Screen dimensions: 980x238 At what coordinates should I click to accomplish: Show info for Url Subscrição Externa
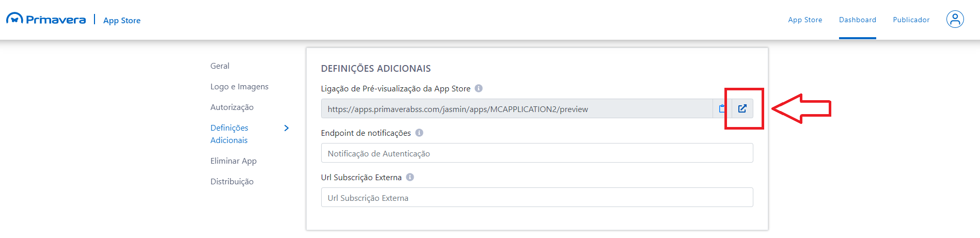click(410, 177)
